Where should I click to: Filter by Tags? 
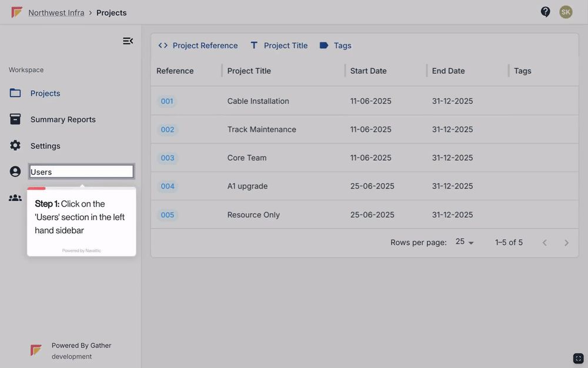[335, 45]
